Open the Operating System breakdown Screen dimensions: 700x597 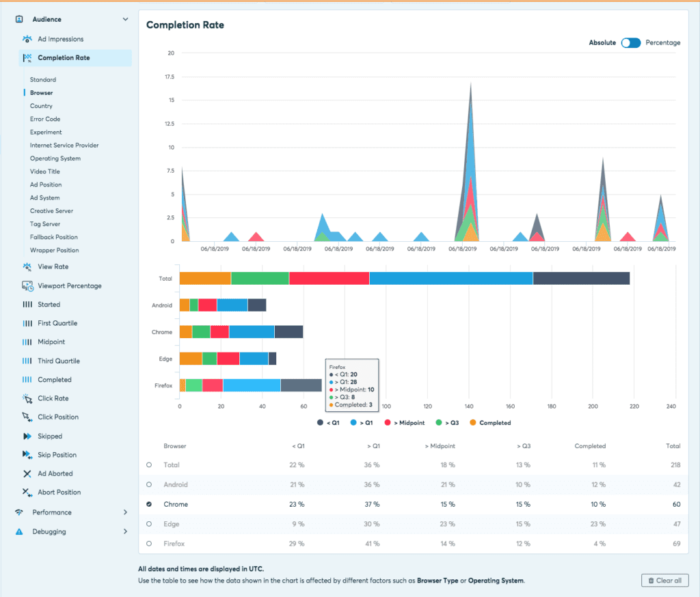pyautogui.click(x=55, y=158)
